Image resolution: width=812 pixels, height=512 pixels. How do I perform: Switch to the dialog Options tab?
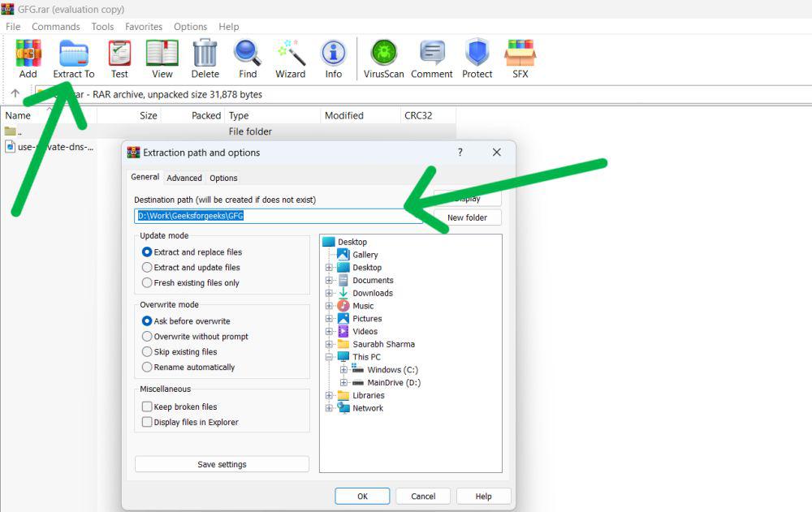[223, 178]
